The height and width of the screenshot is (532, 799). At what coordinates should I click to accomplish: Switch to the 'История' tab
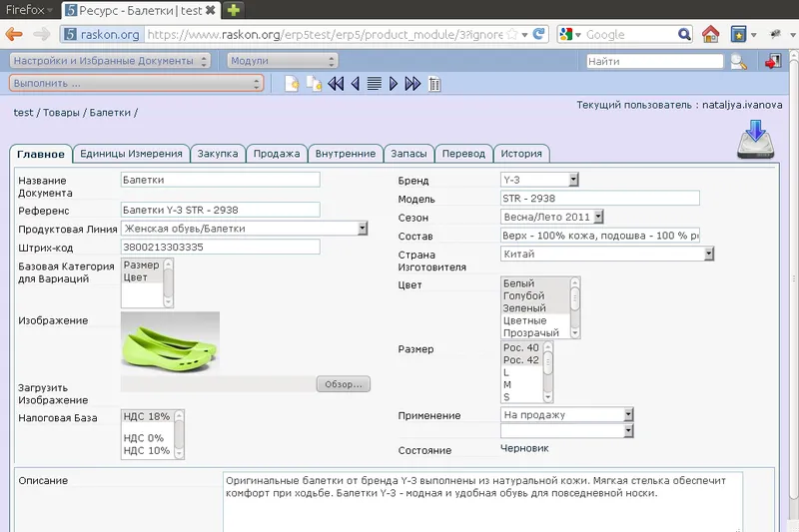click(521, 154)
